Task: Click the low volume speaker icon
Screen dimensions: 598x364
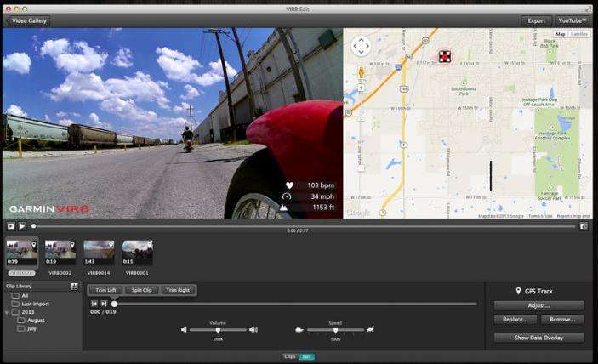Action: point(184,330)
